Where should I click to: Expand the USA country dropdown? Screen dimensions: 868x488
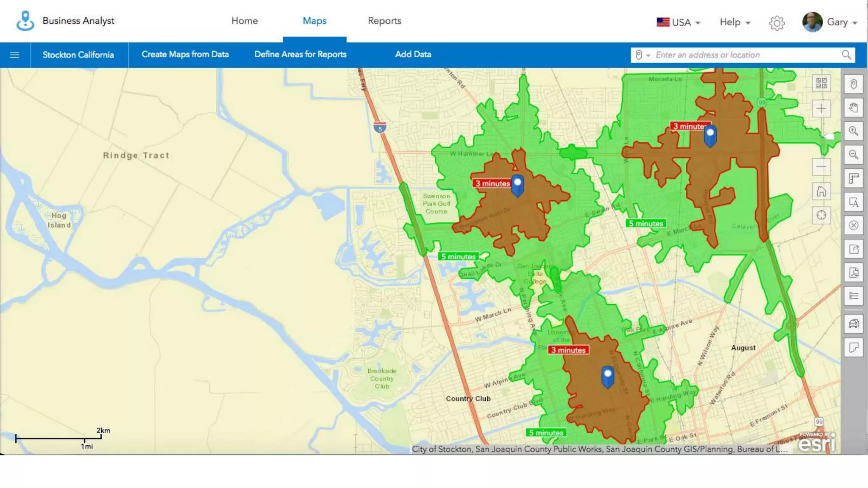tap(678, 22)
